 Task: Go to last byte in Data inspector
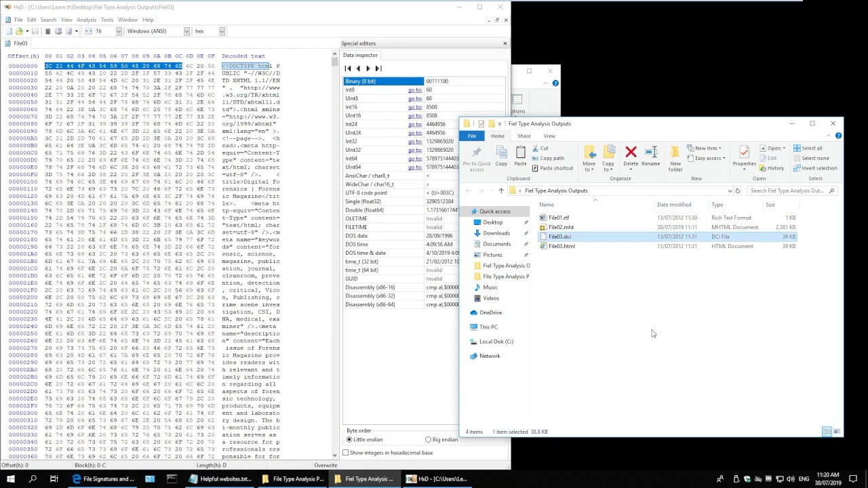pos(378,68)
